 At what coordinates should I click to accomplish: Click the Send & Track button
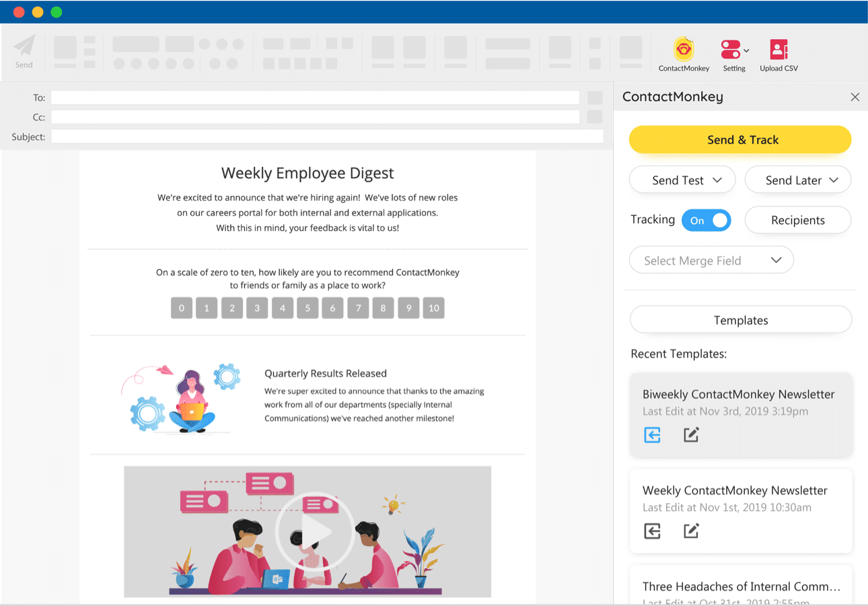(x=741, y=139)
